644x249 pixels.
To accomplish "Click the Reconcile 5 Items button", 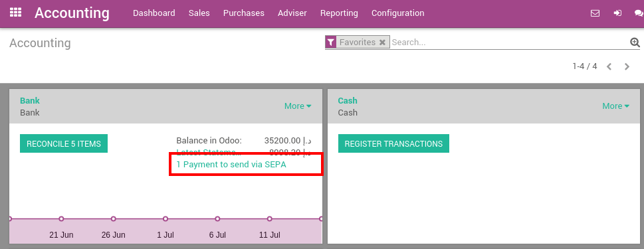I will [64, 143].
